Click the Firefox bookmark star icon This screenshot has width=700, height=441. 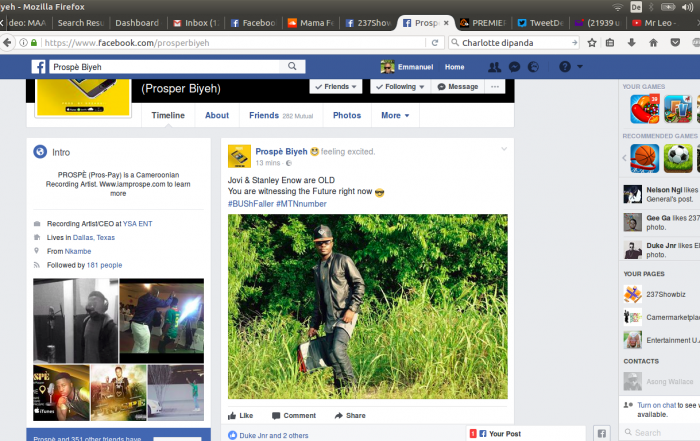[x=592, y=43]
